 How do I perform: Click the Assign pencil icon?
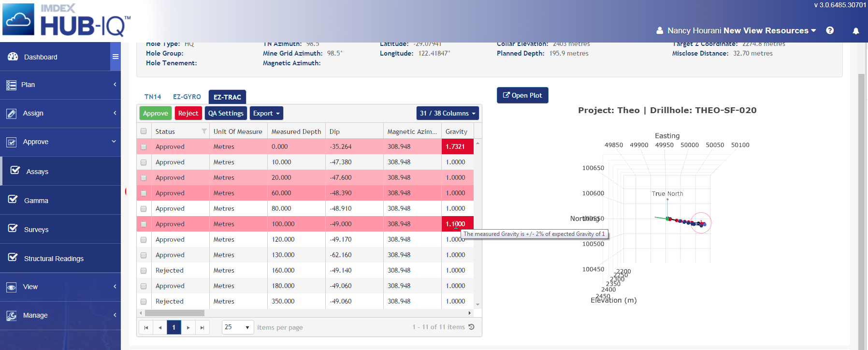coord(11,114)
